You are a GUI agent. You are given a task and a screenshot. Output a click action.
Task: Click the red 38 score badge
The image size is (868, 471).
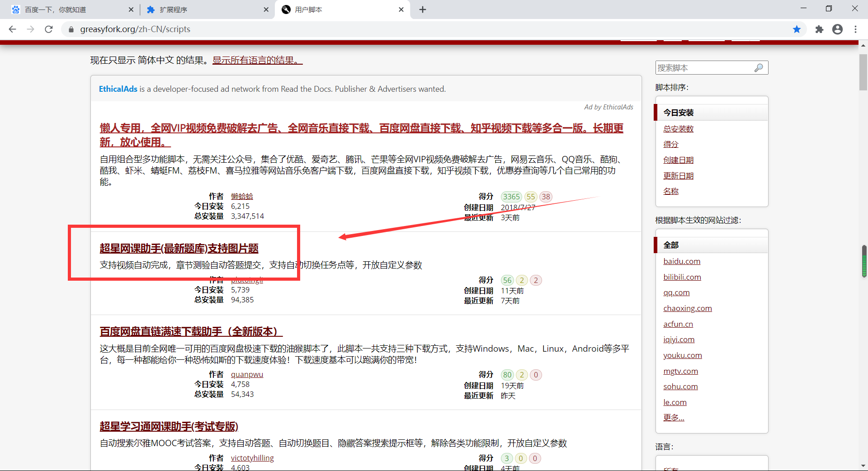pos(546,197)
